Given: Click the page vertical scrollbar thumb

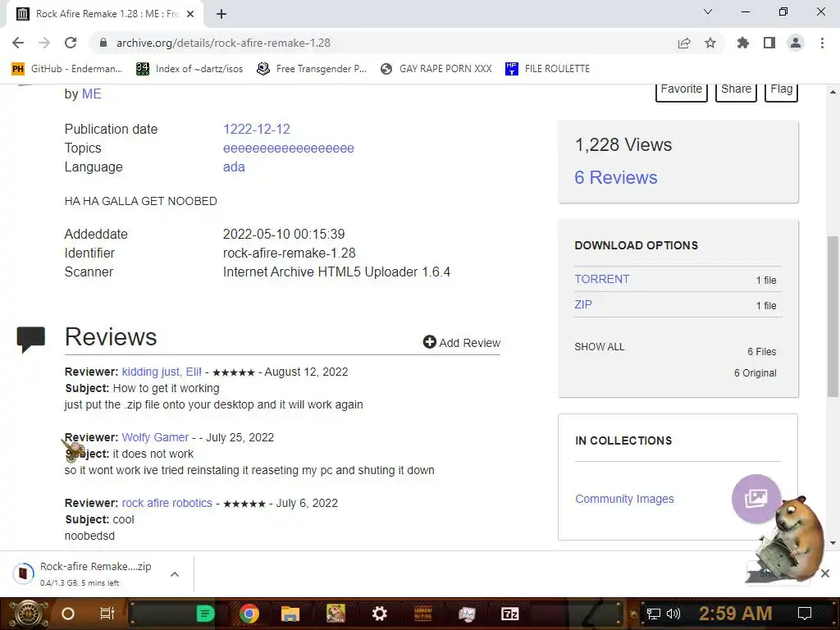Looking at the screenshot, I should pos(833,316).
